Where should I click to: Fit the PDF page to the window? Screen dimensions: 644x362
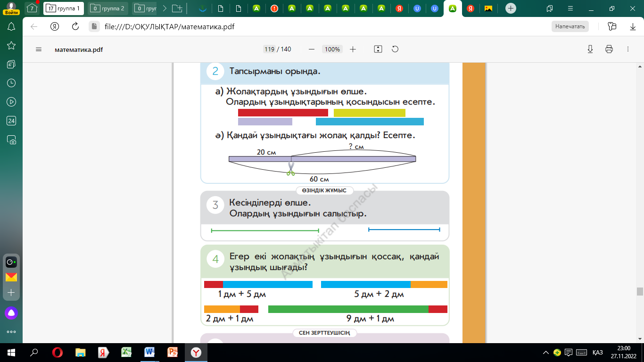378,49
